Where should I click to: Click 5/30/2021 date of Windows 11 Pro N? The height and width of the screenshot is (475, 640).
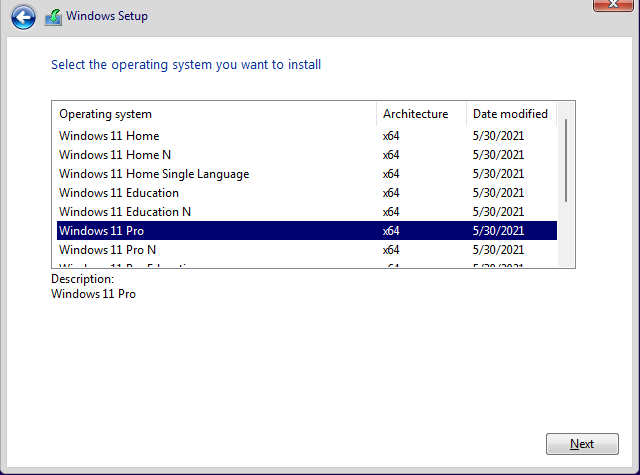(498, 250)
